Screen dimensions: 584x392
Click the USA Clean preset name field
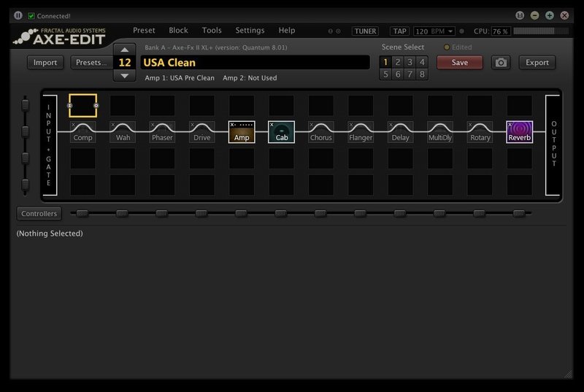(x=255, y=63)
